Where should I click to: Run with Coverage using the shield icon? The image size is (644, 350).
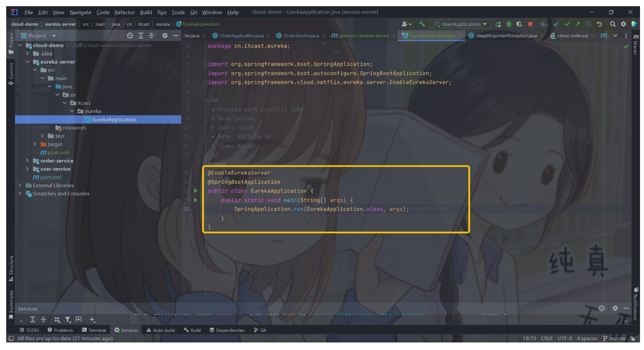point(519,24)
